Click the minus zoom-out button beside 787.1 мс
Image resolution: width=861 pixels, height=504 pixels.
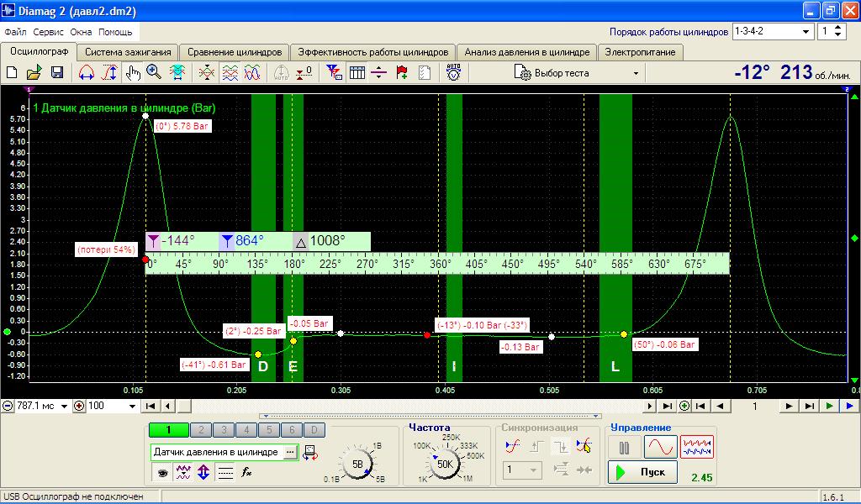(8, 406)
